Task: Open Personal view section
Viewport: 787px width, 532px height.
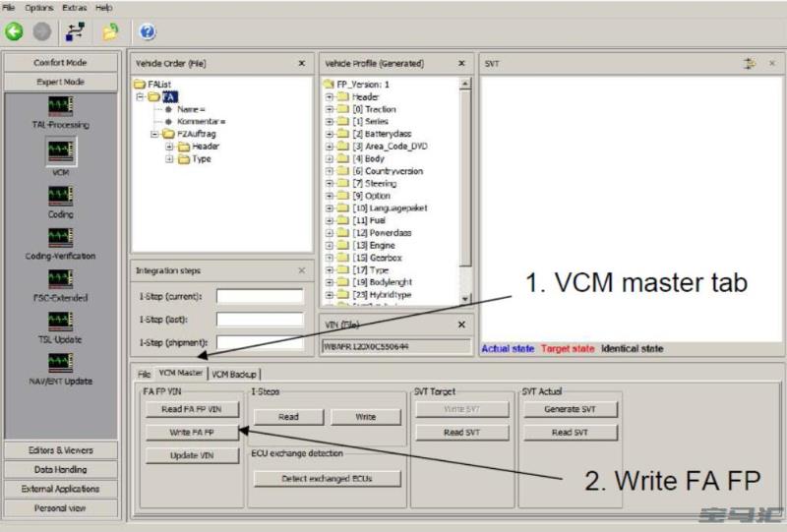Action: pos(60,508)
